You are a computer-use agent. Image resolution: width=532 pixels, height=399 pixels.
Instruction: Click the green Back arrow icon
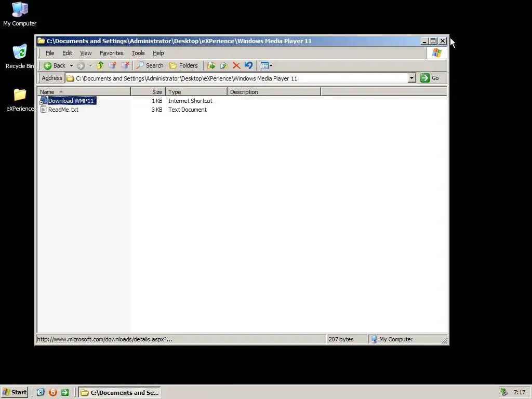pos(48,65)
